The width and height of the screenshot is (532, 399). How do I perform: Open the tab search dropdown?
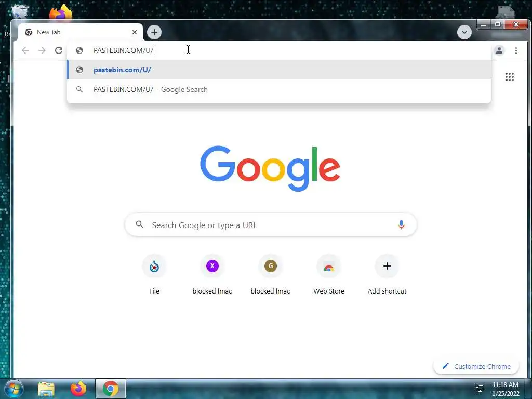point(464,32)
